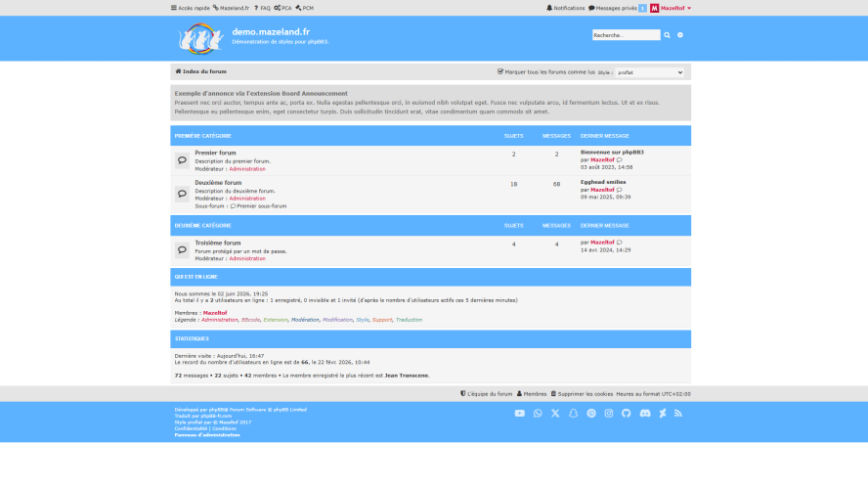Open Mazeltof in online members list
The width and height of the screenshot is (868, 489).
(215, 313)
